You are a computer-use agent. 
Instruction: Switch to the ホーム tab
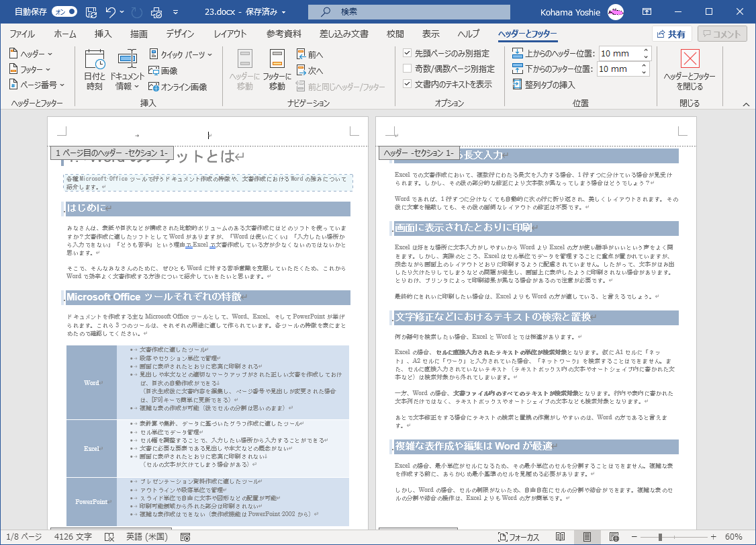[65, 34]
